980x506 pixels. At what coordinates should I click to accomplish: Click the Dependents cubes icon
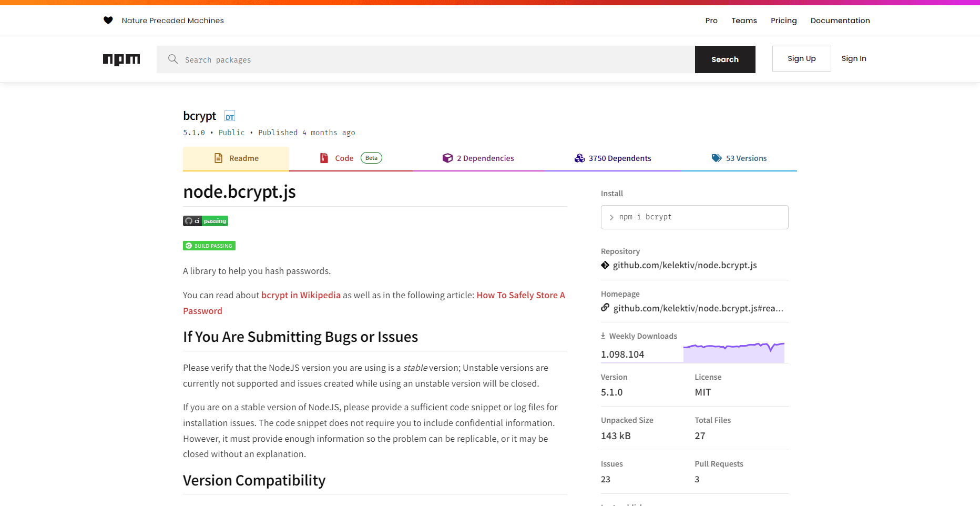click(x=579, y=158)
